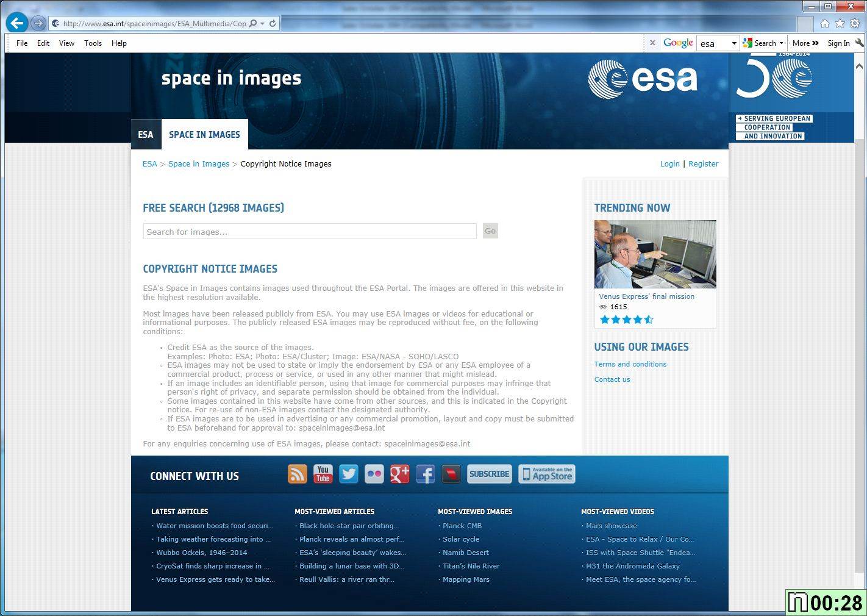
Task: Expand the Google Toolbar search box dropdown
Action: pos(733,43)
